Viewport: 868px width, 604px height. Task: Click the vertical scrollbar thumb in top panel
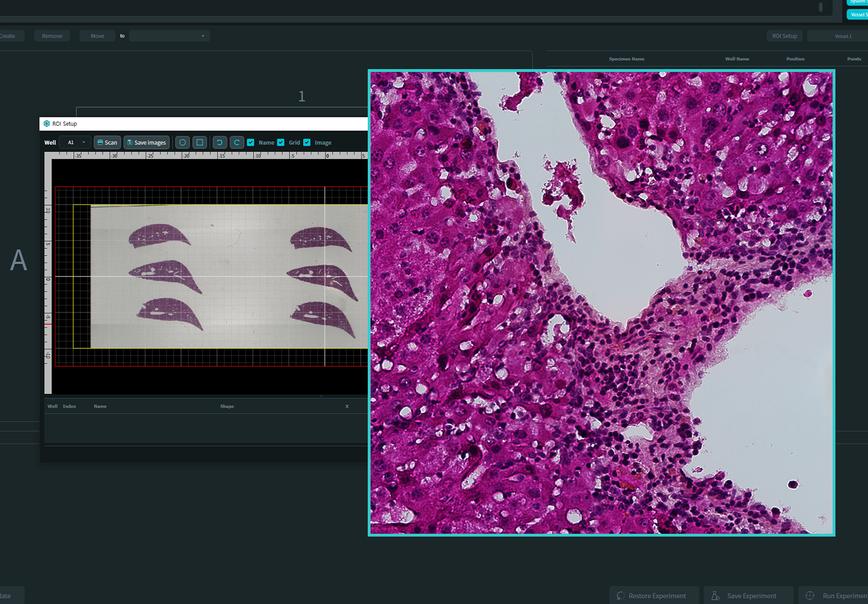tap(821, 7)
